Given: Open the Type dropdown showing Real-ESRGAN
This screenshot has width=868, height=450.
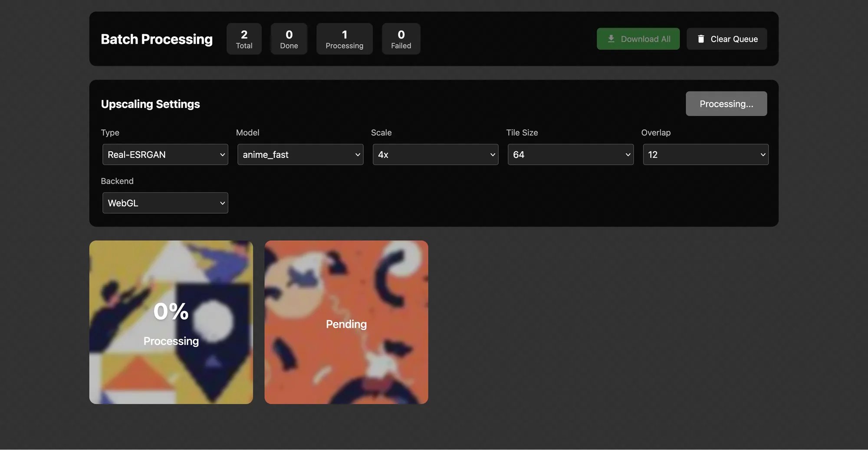Looking at the screenshot, I should pyautogui.click(x=165, y=155).
